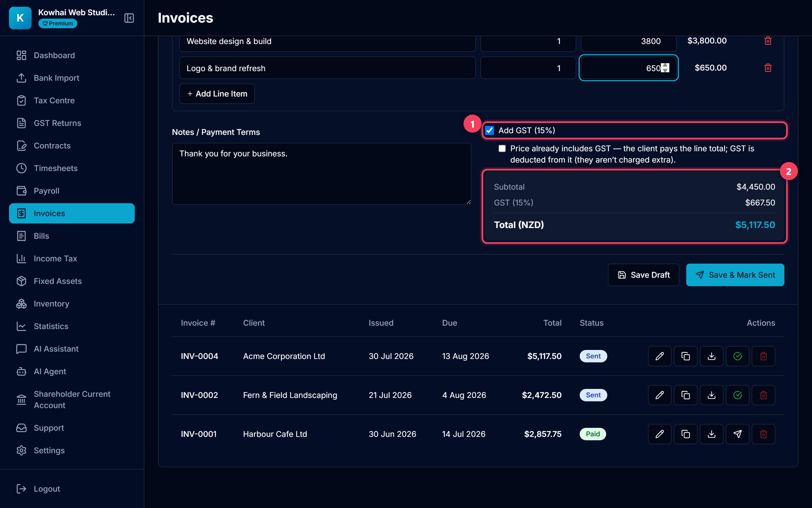Open Settings from the sidebar

point(72,450)
